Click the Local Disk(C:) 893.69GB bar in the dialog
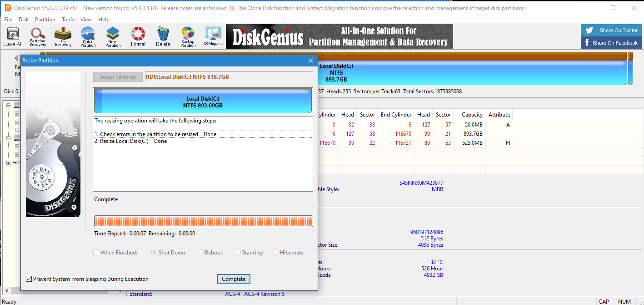644x305 pixels. coord(203,101)
